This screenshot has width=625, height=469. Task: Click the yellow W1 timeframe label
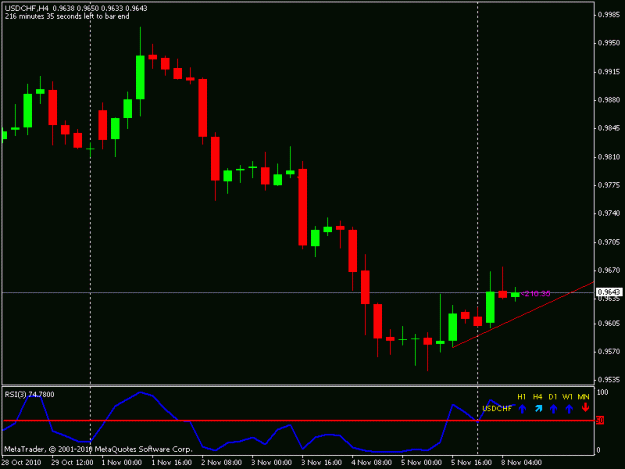click(x=568, y=397)
